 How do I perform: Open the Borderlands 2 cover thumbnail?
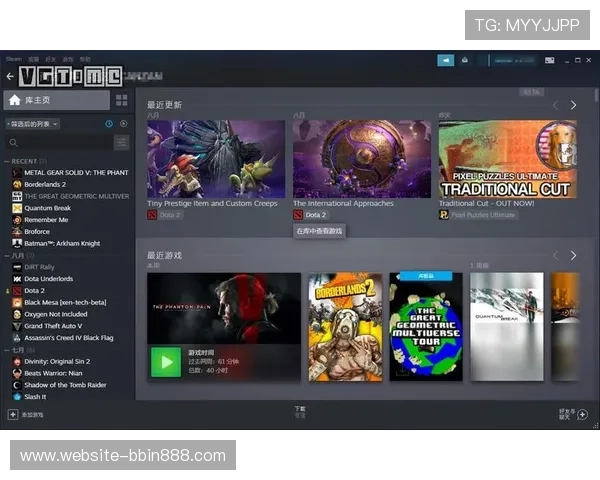coord(345,326)
